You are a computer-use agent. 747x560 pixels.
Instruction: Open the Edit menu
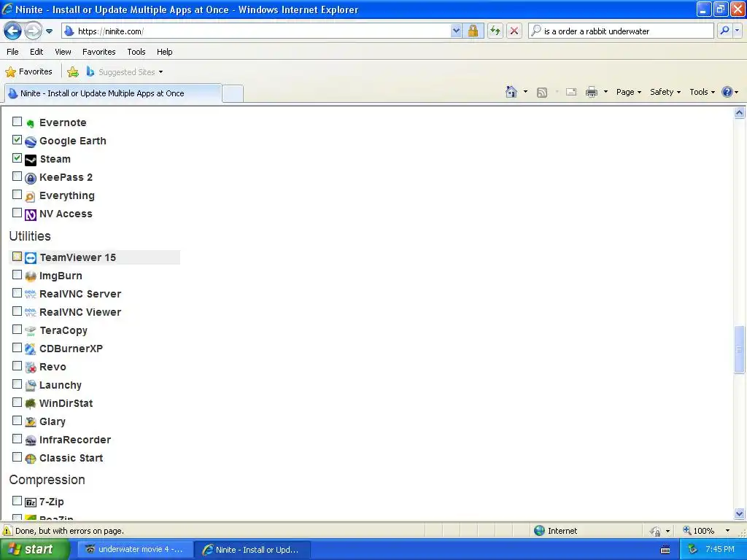tap(36, 52)
